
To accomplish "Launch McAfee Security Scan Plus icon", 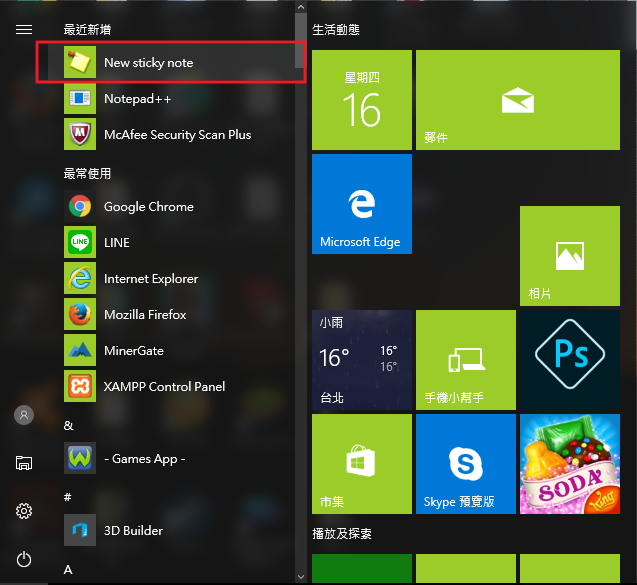I will tap(80, 134).
